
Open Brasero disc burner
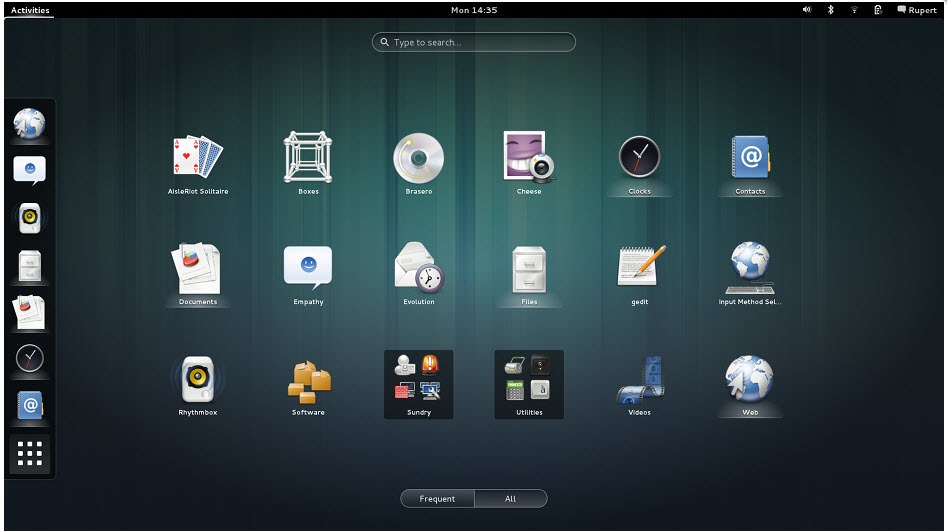point(419,163)
